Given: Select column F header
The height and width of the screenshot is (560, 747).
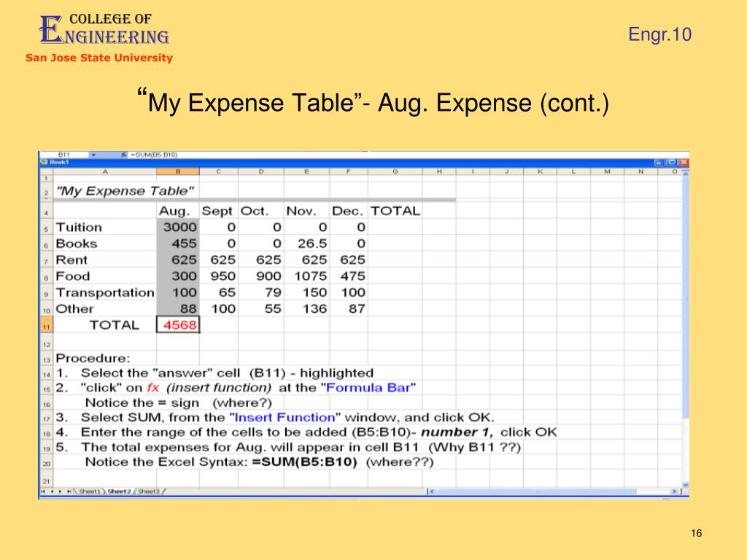Looking at the screenshot, I should (349, 171).
